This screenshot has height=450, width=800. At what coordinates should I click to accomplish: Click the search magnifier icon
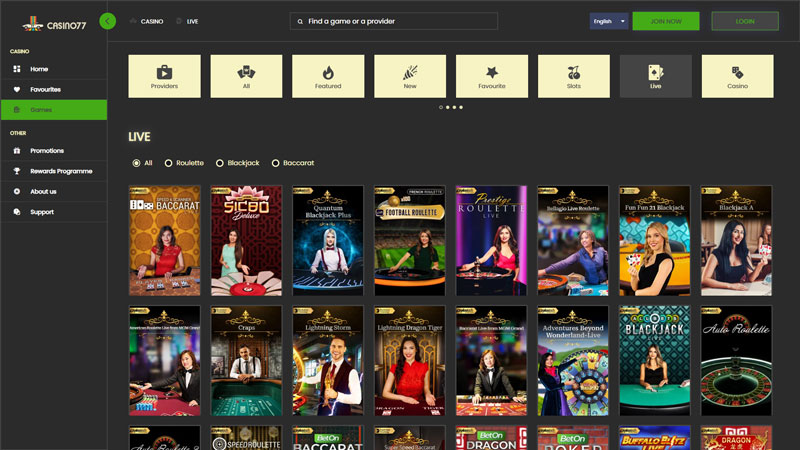[300, 21]
